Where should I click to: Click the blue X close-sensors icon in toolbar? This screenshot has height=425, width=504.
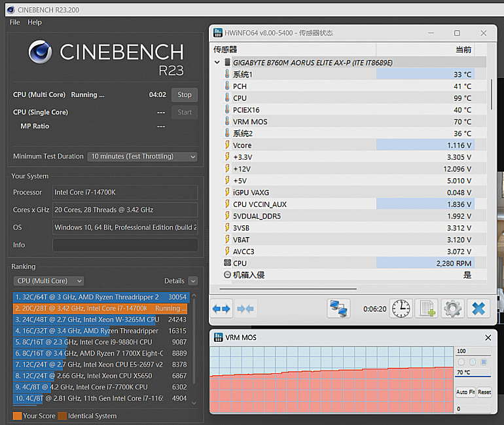(x=478, y=308)
